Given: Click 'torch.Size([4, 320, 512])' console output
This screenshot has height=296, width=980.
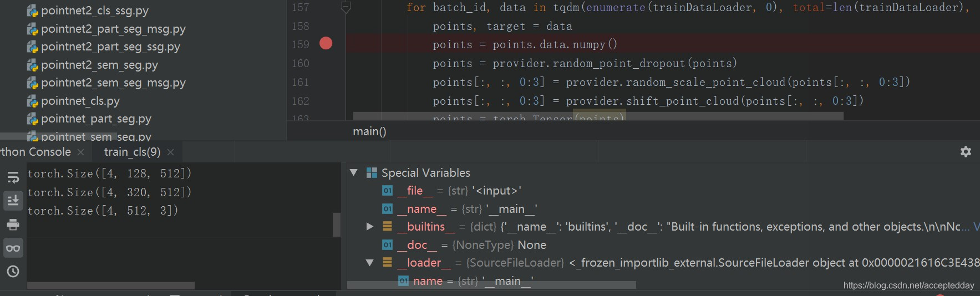Looking at the screenshot, I should point(109,192).
